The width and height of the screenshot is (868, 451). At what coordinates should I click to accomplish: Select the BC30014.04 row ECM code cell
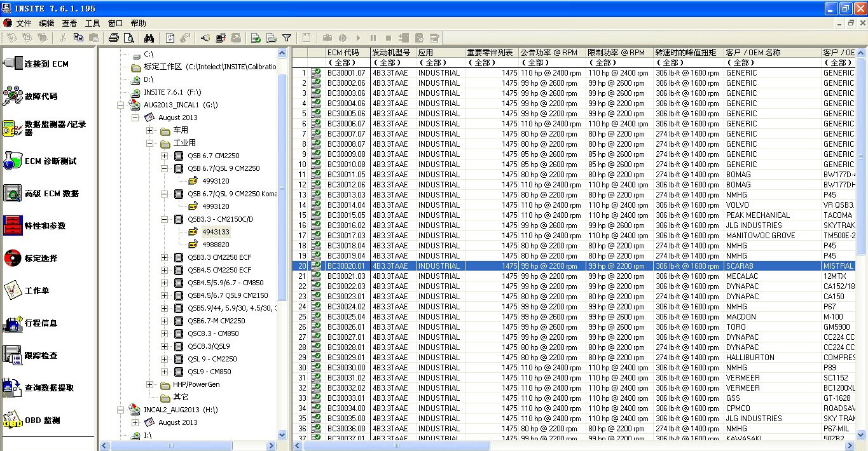coord(347,205)
